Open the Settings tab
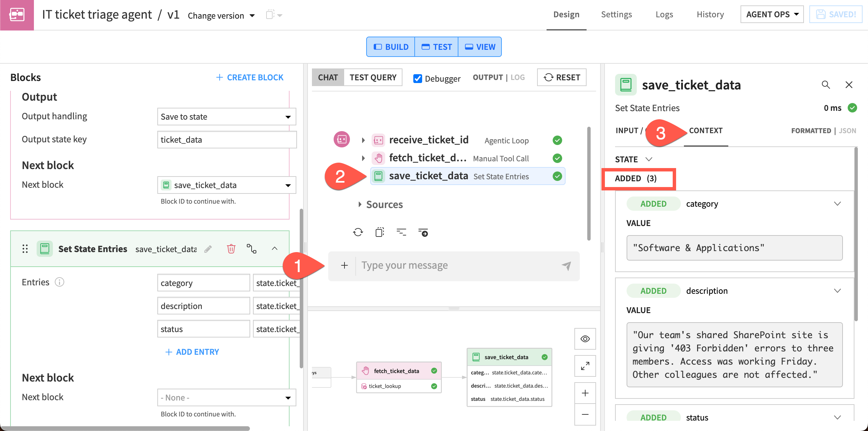The image size is (868, 431). pos(616,15)
